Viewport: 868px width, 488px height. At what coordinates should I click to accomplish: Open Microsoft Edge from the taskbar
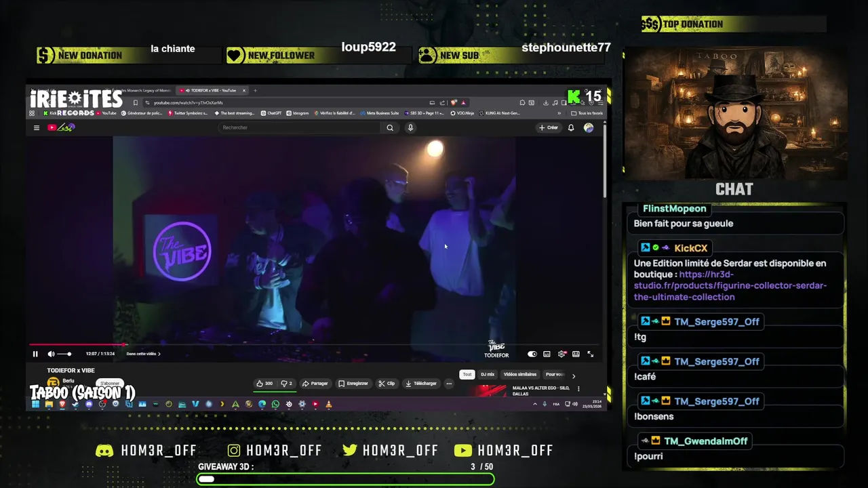click(x=262, y=404)
